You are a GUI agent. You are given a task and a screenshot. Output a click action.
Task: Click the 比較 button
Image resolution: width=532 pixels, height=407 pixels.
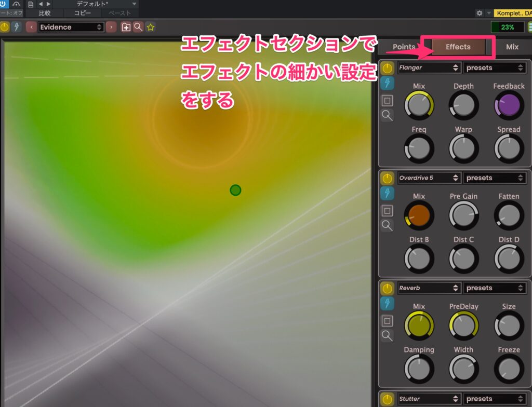[x=45, y=13]
